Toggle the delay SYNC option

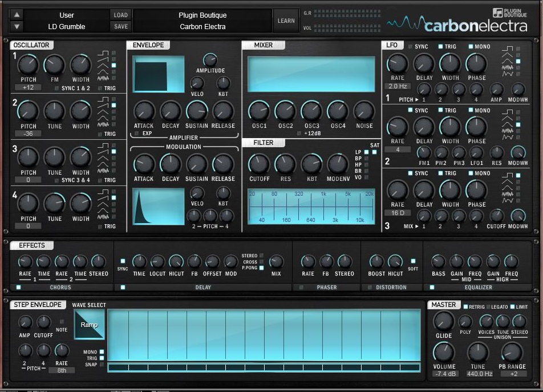point(123,261)
